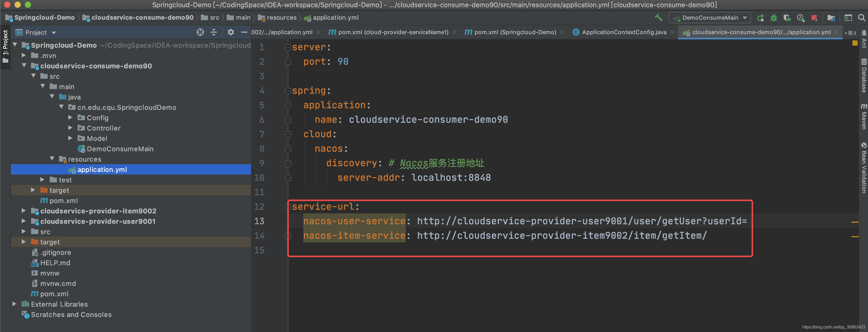Viewport: 868px width, 332px height.
Task: Open Project panel settings gear icon
Action: tap(231, 32)
